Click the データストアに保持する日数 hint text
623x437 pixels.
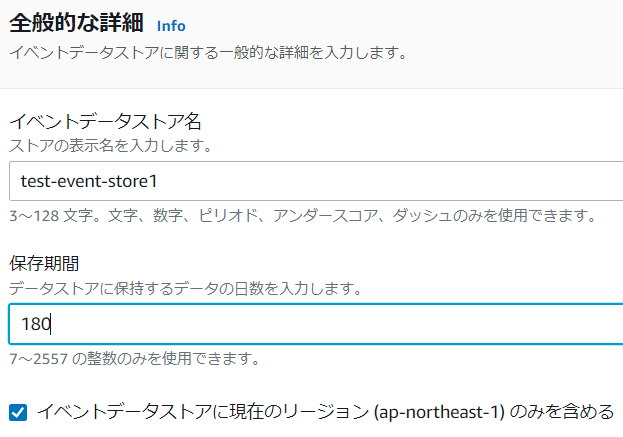[185, 288]
